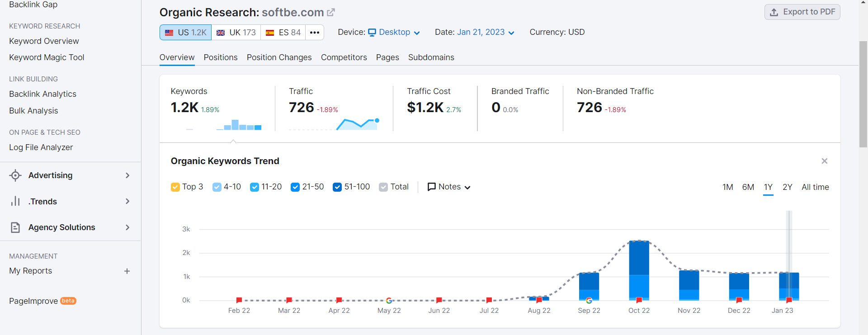
Task: Click the Advertising target icon
Action: (15, 175)
